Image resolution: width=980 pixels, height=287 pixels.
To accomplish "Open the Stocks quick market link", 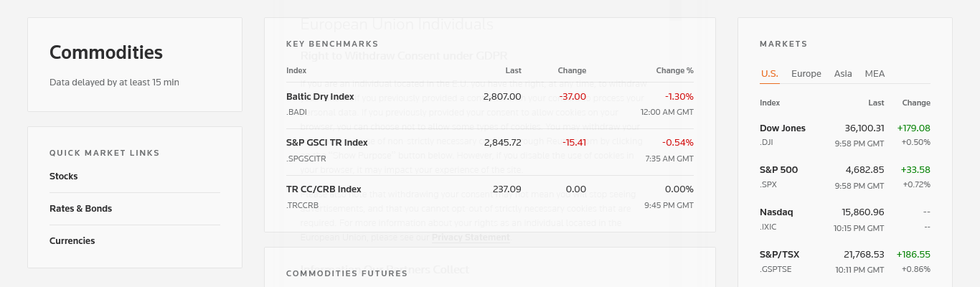I will [64, 177].
